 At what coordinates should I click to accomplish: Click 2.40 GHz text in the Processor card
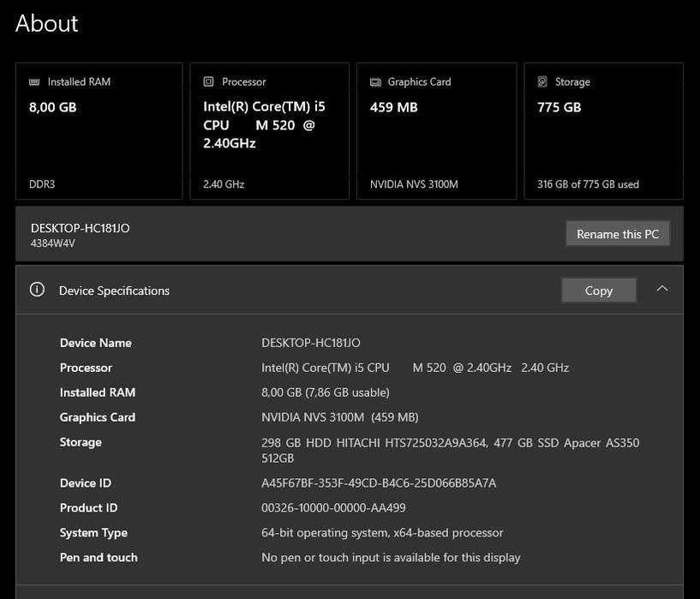point(224,184)
